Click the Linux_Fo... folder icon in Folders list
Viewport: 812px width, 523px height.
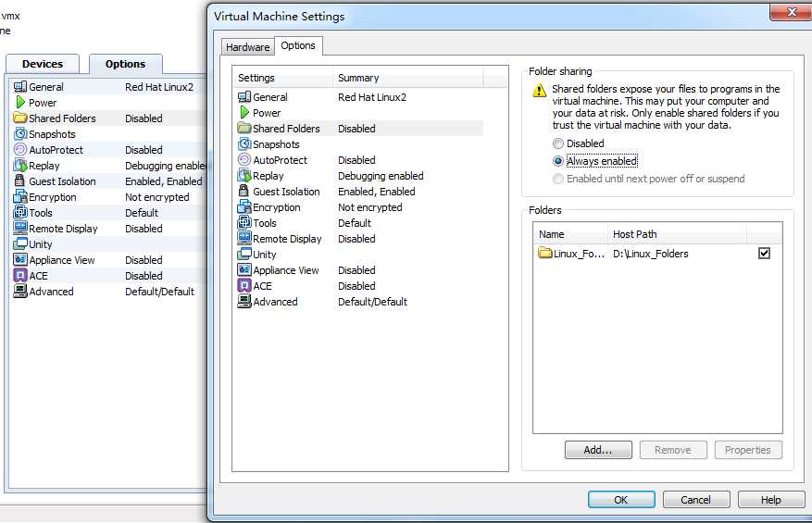pyautogui.click(x=544, y=254)
